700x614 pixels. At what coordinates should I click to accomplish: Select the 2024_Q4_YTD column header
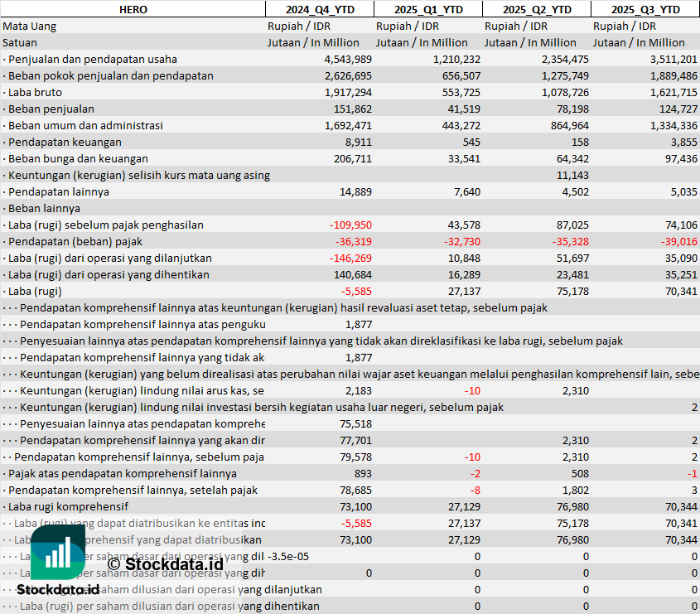coord(320,9)
